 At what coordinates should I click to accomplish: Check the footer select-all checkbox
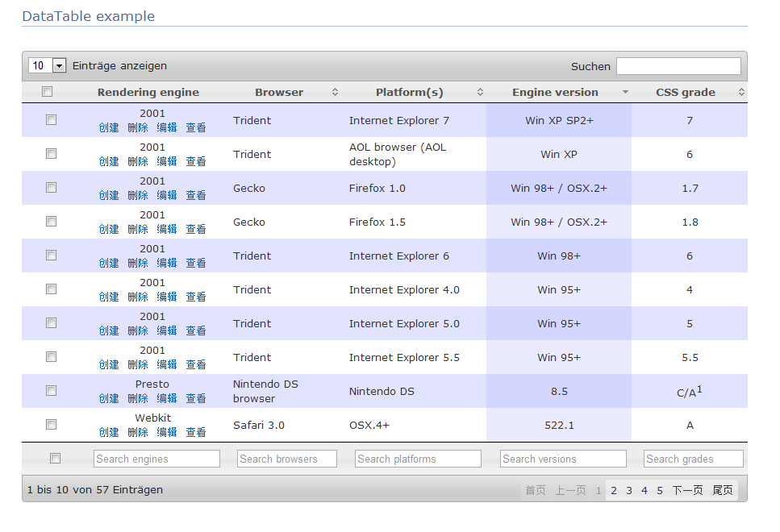(55, 459)
